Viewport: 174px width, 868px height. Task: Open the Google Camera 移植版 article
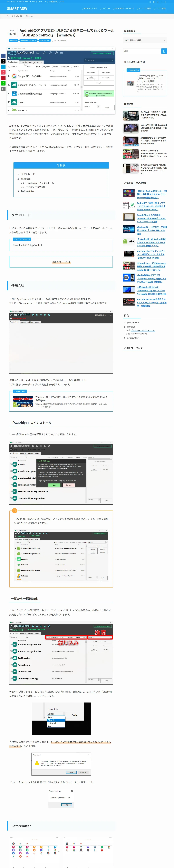151,279
